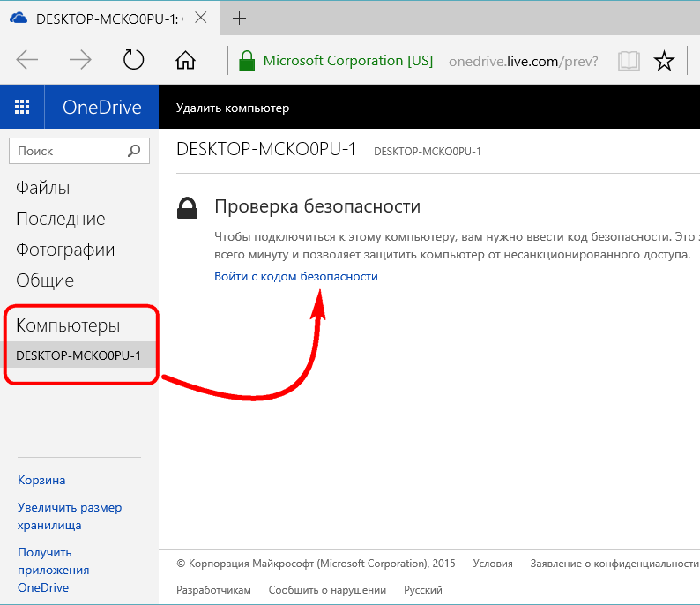Click Получить приложения OneDrive link
Screen dimensions: 700x605
click(x=54, y=570)
